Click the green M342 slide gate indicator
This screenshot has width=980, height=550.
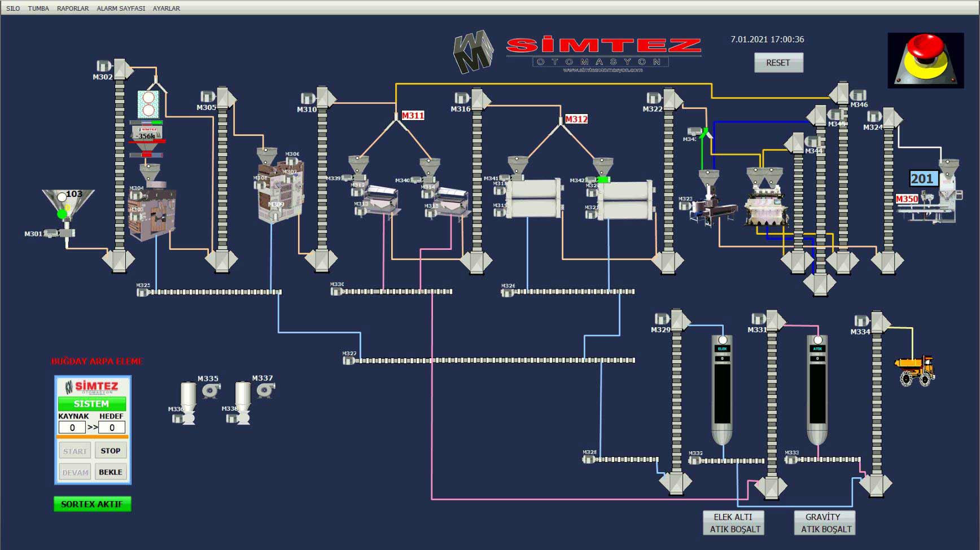(603, 179)
